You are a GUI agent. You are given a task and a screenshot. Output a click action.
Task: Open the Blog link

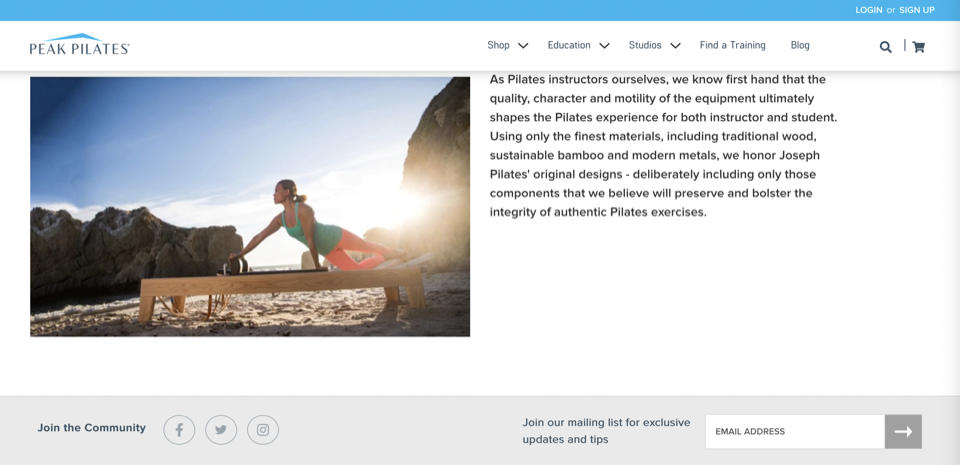800,45
